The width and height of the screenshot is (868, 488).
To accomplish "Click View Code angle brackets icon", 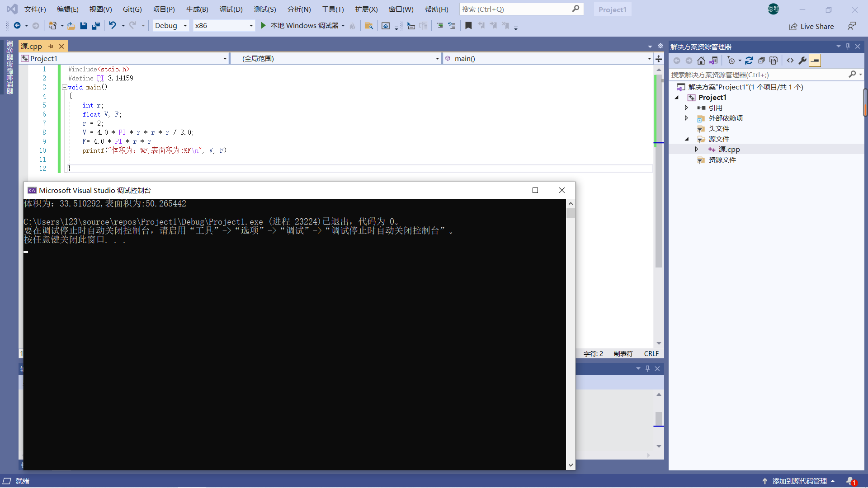I will (x=790, y=61).
